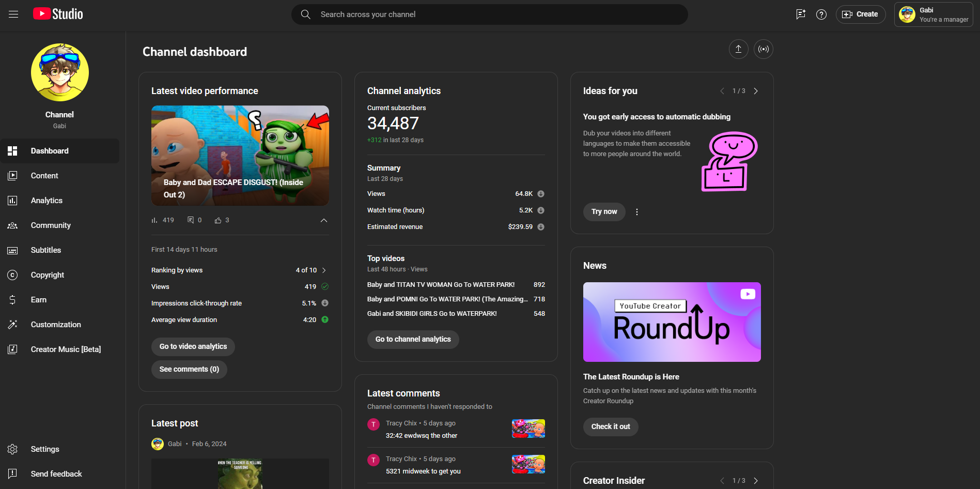The image size is (980, 489).
Task: Click down arrow icon beside Watch time 5.2K
Action: tap(541, 210)
